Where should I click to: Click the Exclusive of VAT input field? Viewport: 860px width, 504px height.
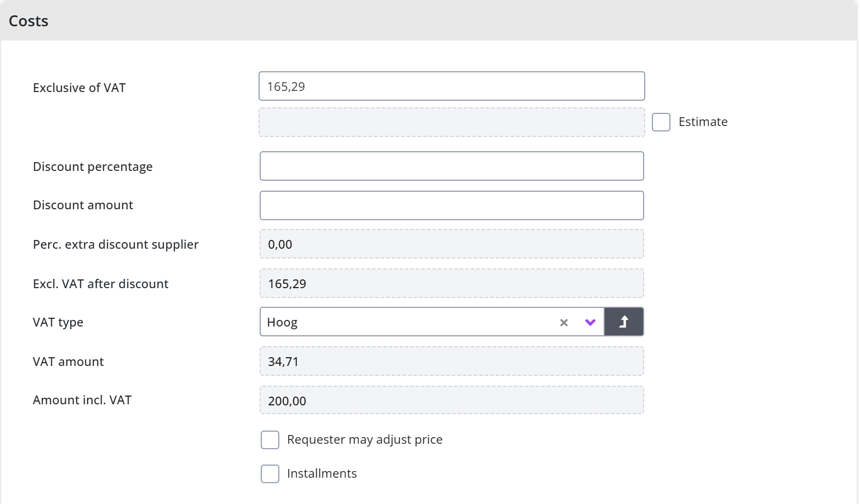click(452, 86)
